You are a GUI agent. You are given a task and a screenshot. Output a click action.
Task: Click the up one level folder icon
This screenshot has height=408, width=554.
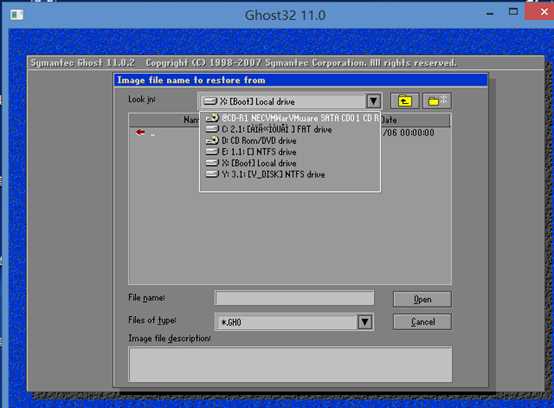(x=405, y=101)
